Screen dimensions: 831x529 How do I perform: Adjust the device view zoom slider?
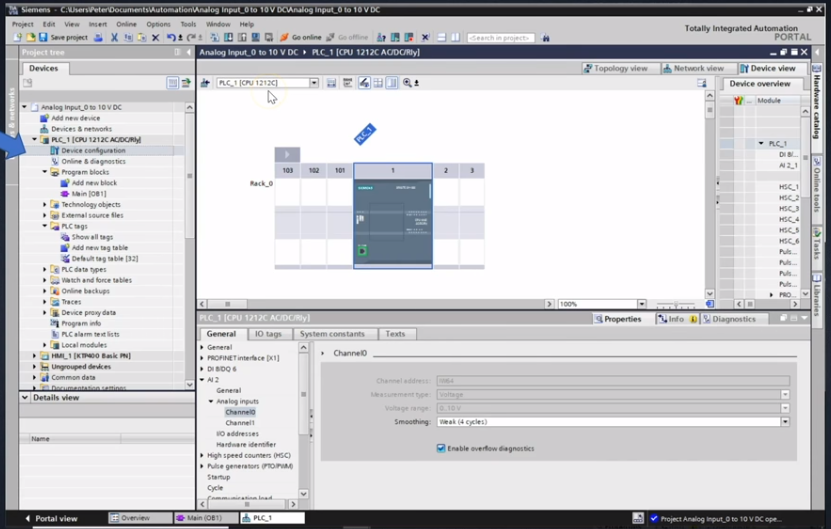(x=676, y=304)
